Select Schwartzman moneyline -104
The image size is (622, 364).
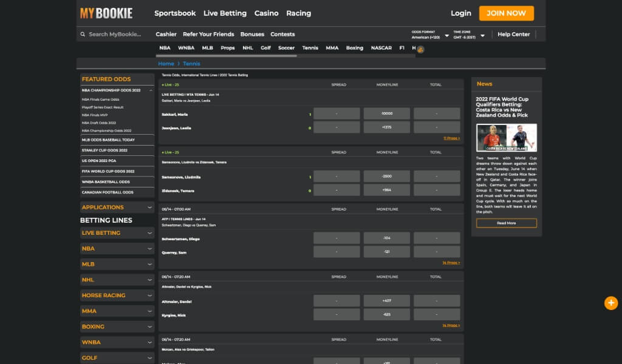coord(387,238)
